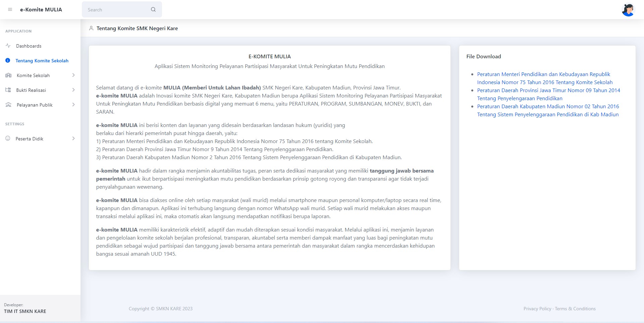
Task: Click the Komite Sekolah building icon
Action: point(8,75)
